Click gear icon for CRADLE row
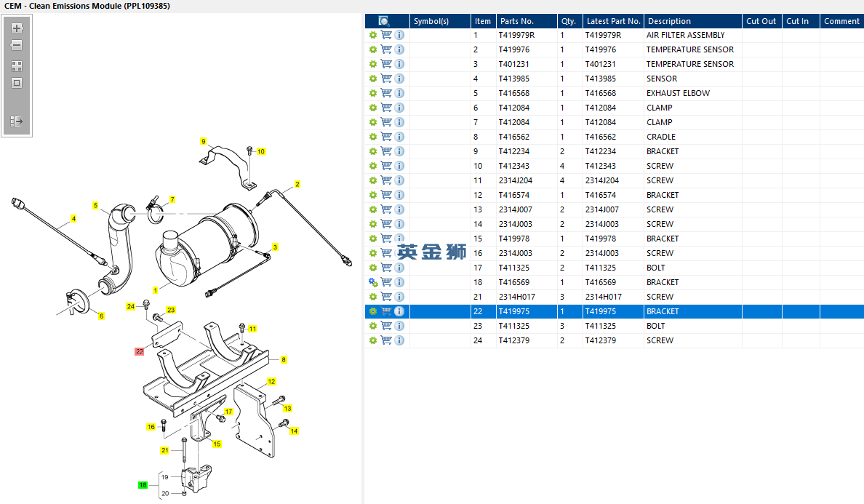Screen dimensions: 864x504 373,137
